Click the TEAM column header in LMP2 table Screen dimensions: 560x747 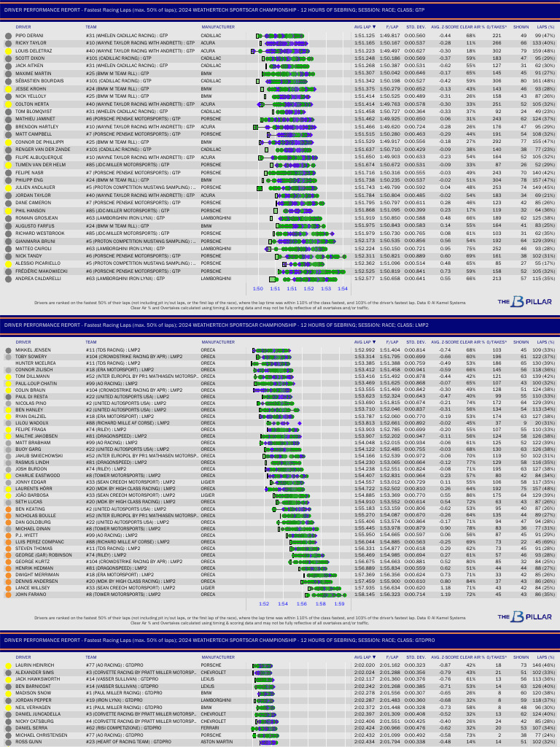pyautogui.click(x=91, y=342)
